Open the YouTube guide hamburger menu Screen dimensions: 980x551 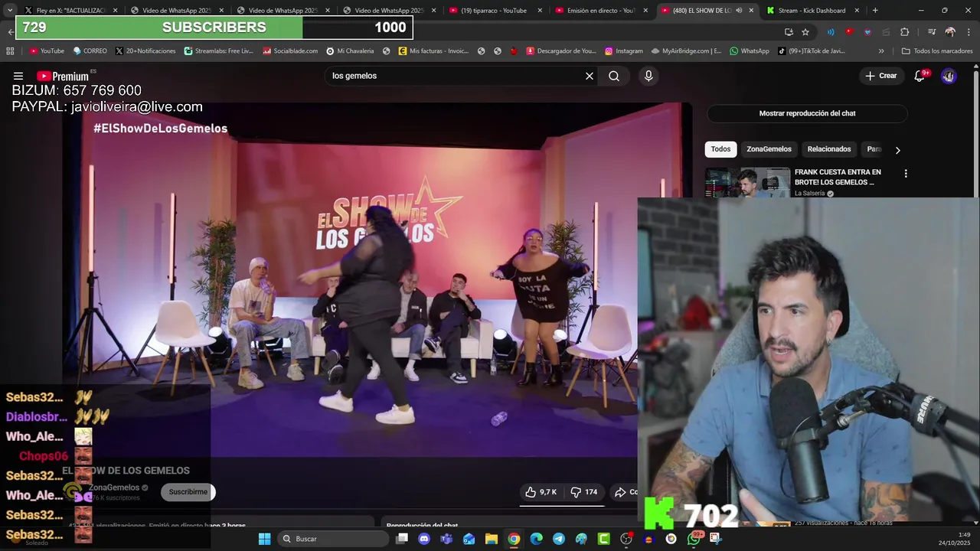coord(18,76)
